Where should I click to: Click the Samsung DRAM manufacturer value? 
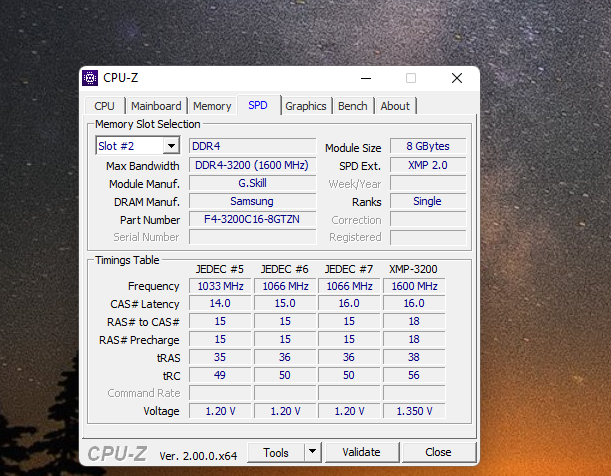[253, 201]
